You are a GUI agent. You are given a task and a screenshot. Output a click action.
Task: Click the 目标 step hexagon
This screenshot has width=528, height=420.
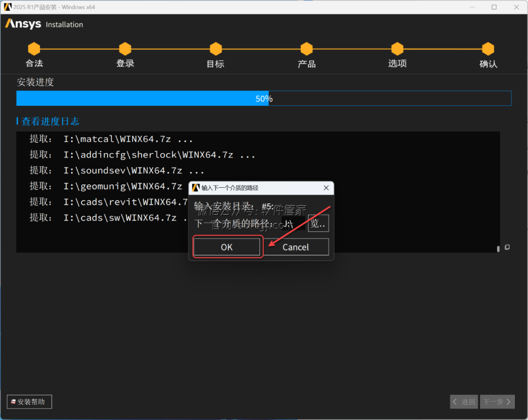(216, 49)
